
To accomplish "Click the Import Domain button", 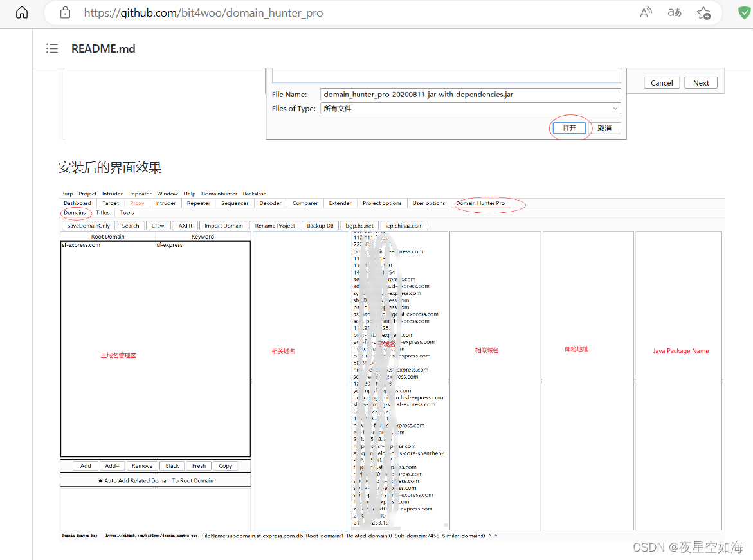I will 224,226.
